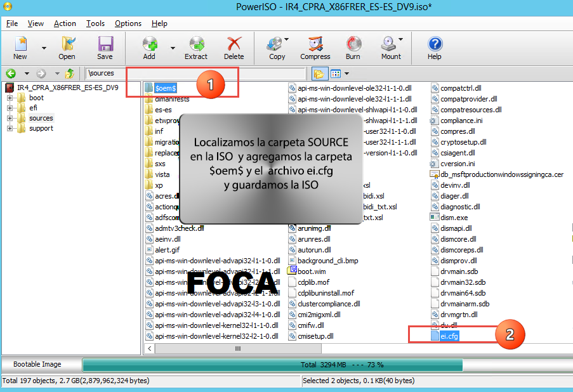Select the cdplib.mof file
573x392 pixels.
313,282
